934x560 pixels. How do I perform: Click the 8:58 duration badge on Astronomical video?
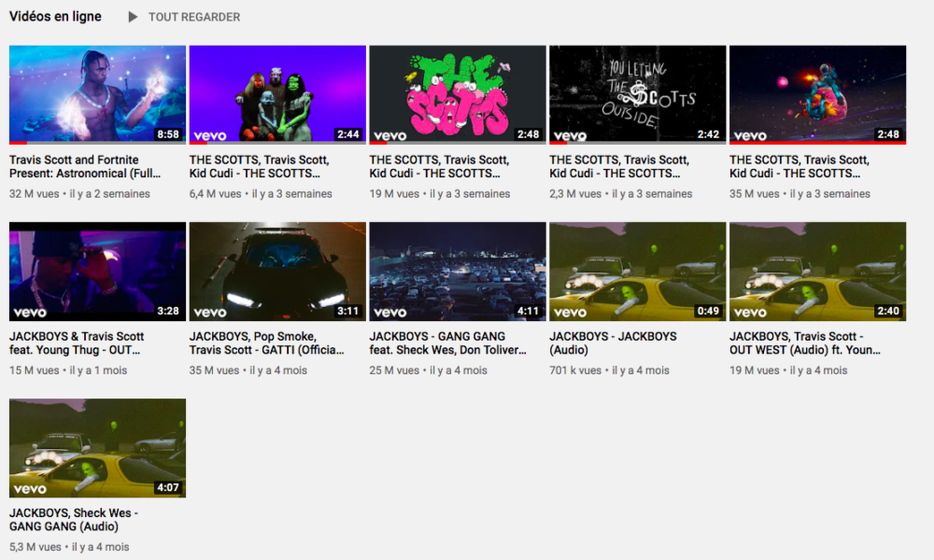click(168, 134)
